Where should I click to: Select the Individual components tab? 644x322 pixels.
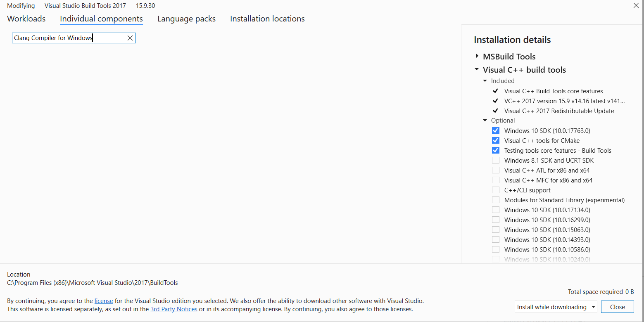pyautogui.click(x=101, y=19)
